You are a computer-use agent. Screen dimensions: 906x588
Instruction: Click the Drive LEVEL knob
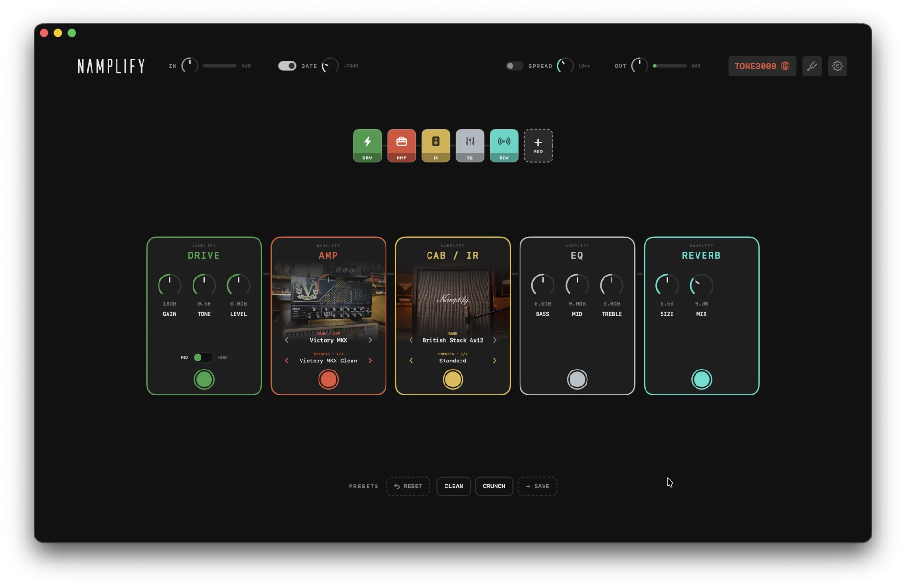click(238, 285)
